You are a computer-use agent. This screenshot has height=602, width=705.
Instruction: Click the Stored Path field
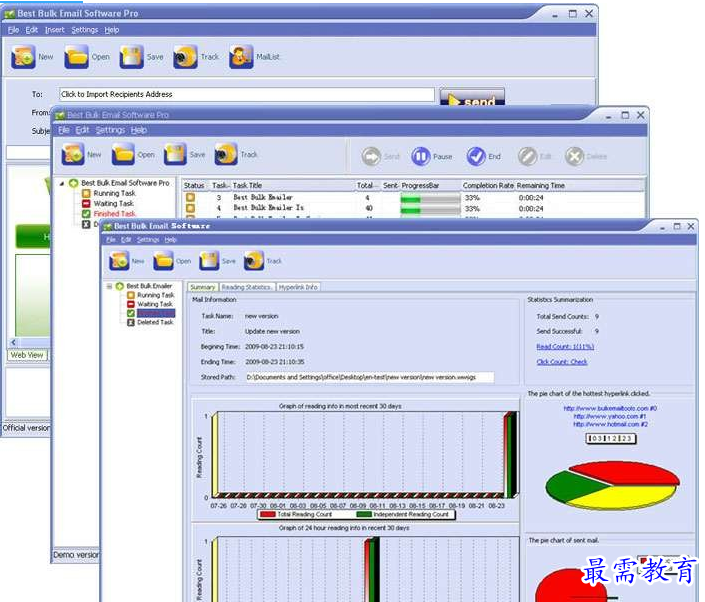370,377
